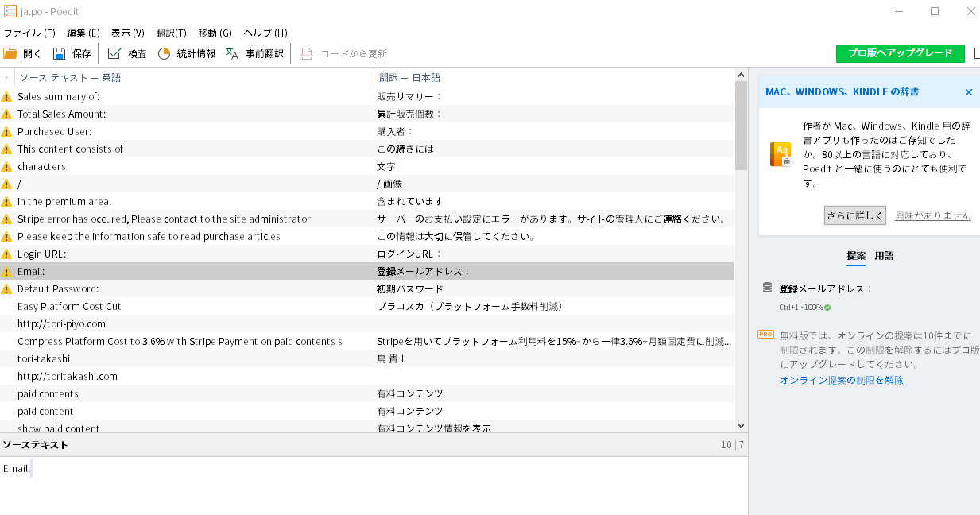Image resolution: width=980 pixels, height=515 pixels.
Task: Click オンライン提案の制限を解除 link
Action: tap(841, 381)
